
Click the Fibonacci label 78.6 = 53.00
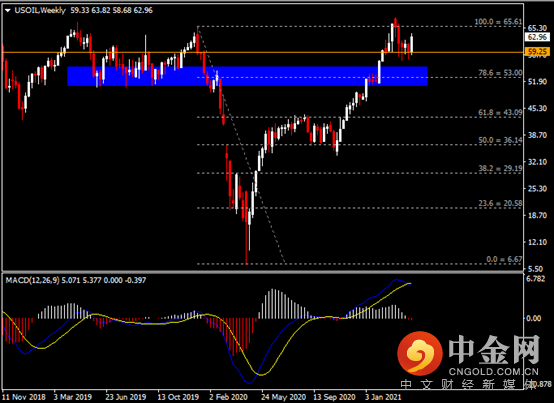coord(500,73)
